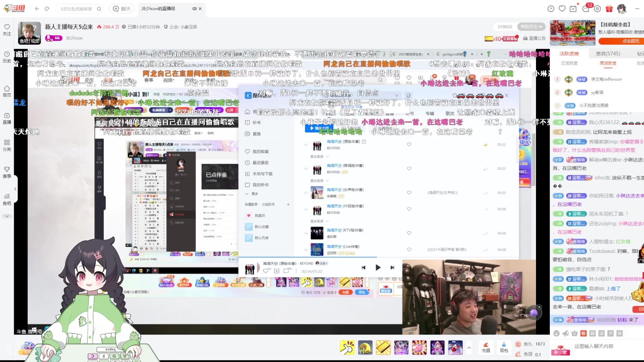Open the daily task calendar icon
644x362 pixels.
574,9
